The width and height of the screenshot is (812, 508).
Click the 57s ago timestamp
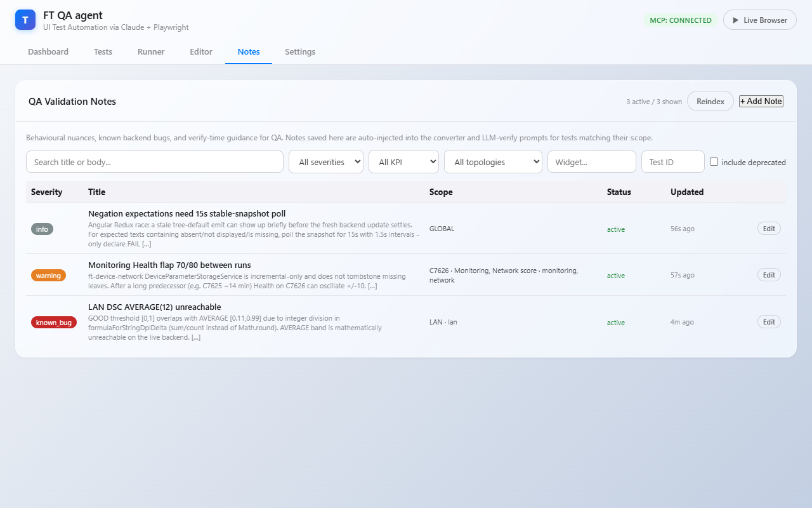tap(683, 275)
